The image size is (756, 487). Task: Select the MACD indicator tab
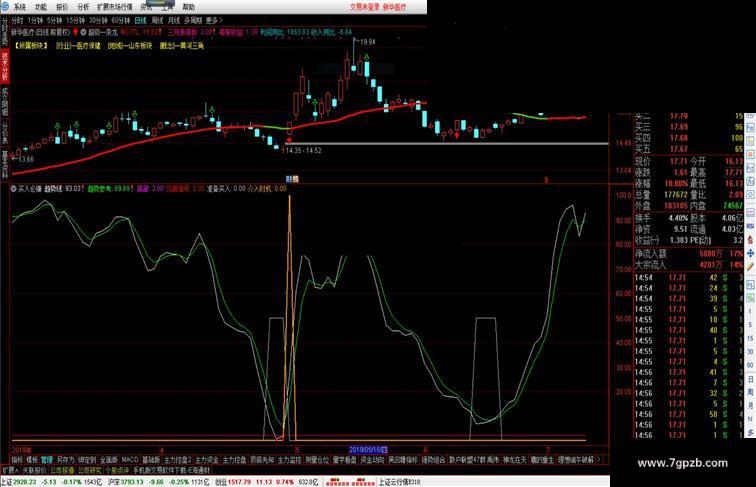click(130, 460)
